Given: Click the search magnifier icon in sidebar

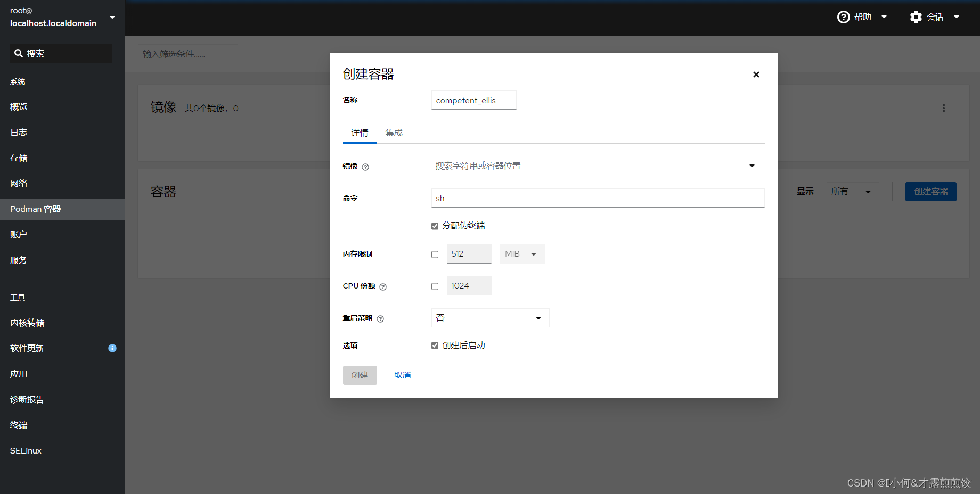Looking at the screenshot, I should pyautogui.click(x=17, y=53).
